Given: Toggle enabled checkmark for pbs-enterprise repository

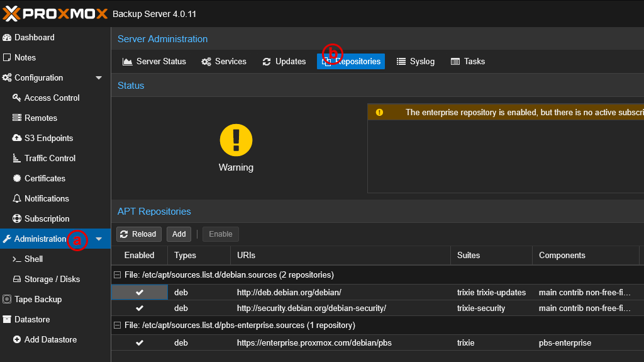Looking at the screenshot, I should click(140, 343).
